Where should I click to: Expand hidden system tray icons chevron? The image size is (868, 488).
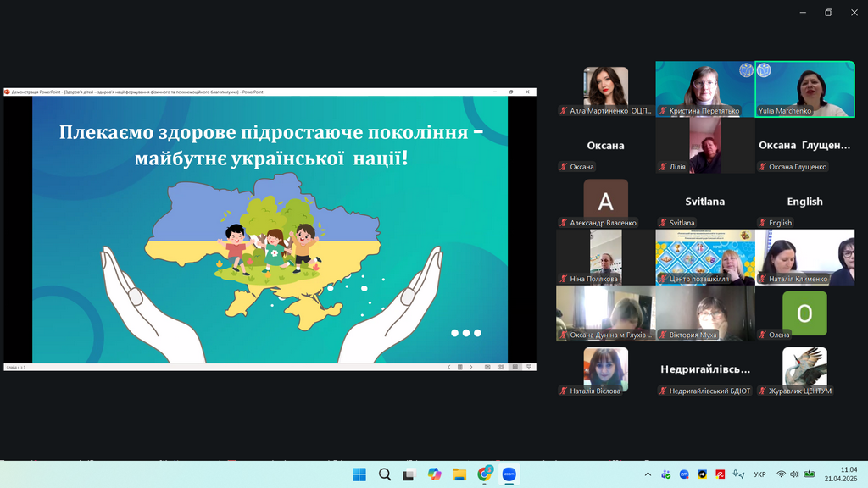coord(648,474)
